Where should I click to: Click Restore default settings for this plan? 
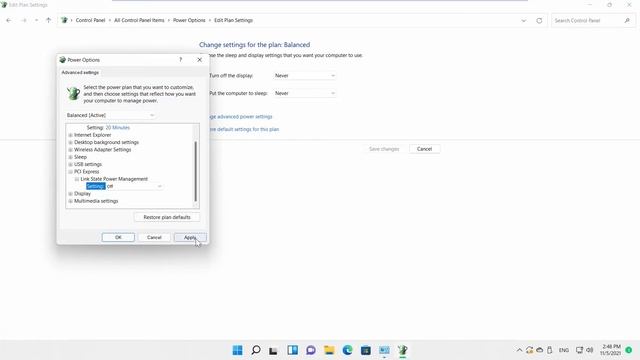(244, 129)
